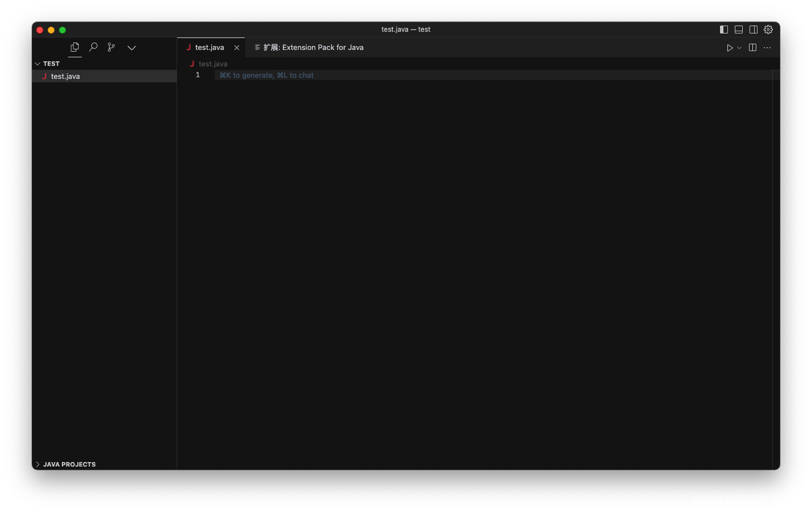The height and width of the screenshot is (512, 812).
Task: Minimize the window with yellow button
Action: (51, 30)
